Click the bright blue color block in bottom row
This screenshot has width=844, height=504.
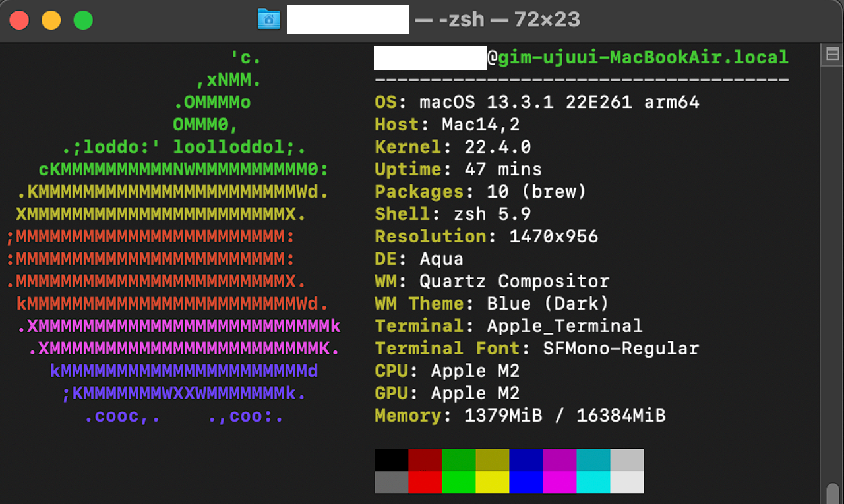point(526,482)
